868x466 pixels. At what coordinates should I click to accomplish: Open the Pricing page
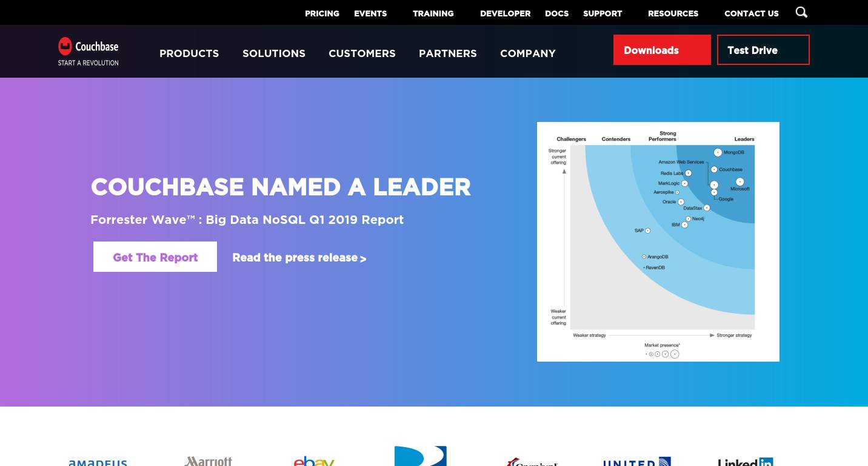pyautogui.click(x=322, y=13)
